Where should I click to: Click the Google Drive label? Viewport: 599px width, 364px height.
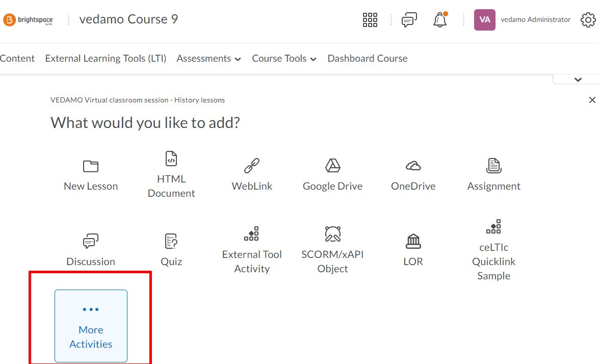pyautogui.click(x=333, y=186)
